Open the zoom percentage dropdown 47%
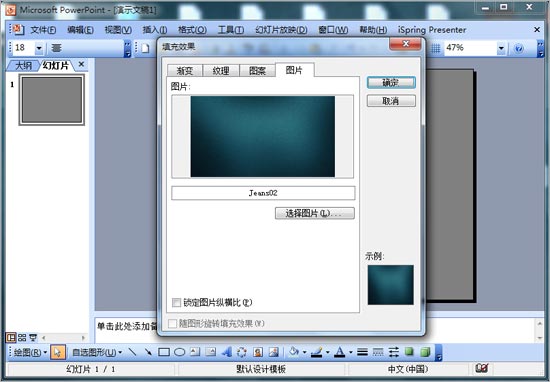Viewport: 550px width, 382px height. pos(501,48)
